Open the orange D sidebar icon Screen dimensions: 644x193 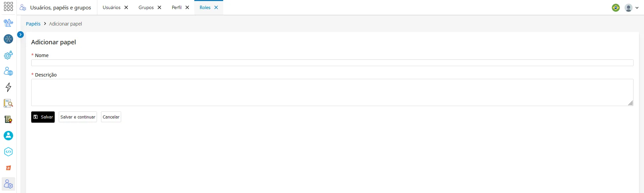pos(8,168)
